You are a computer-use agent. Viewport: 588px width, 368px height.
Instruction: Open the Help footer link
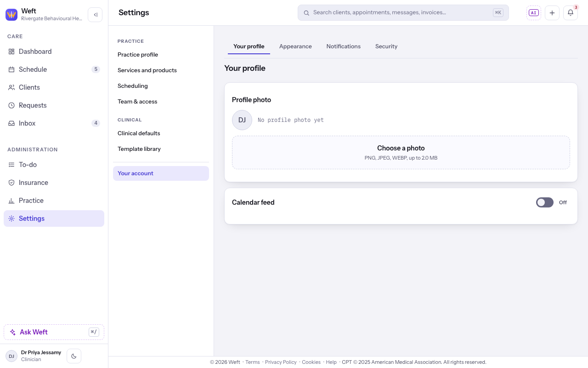point(331,362)
